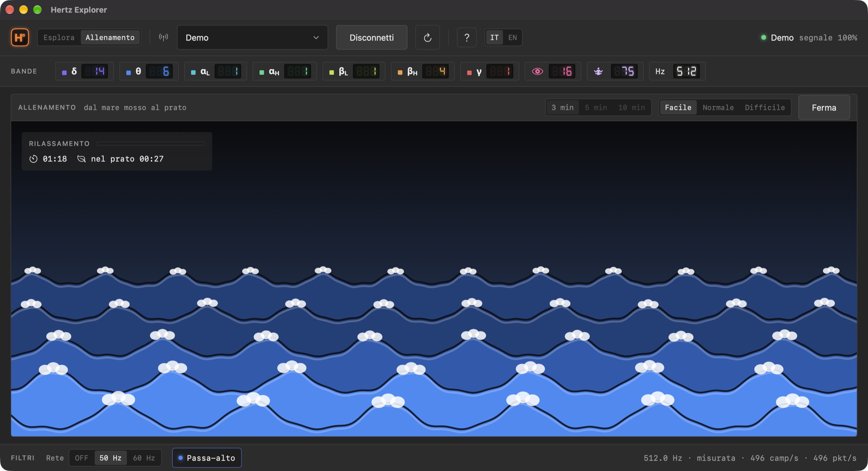Click the orange Hertz Explorer logo icon
The image size is (868, 471).
click(x=20, y=37)
